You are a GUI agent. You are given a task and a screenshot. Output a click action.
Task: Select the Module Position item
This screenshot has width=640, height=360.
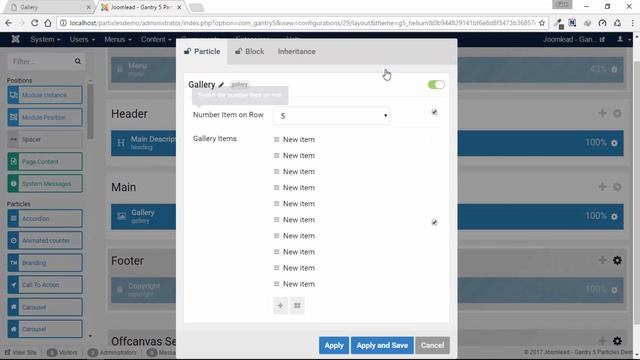(45, 117)
